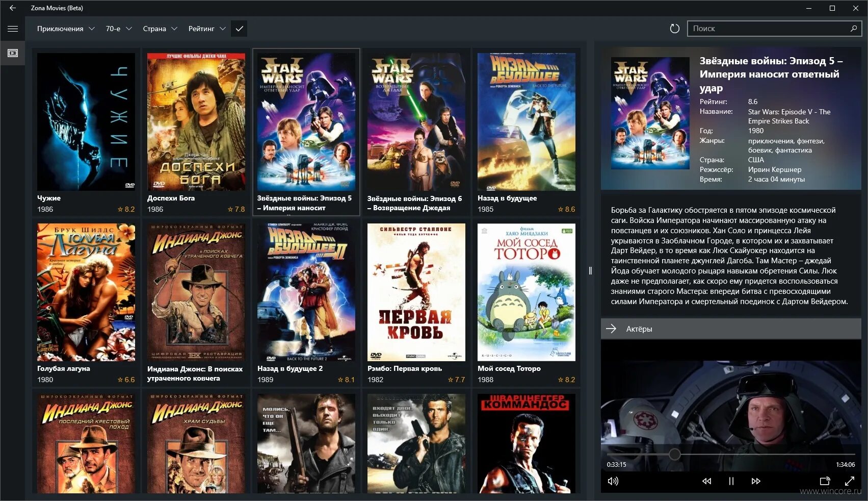The height and width of the screenshot is (501, 868).
Task: Click the 8.2 rating of Чужие
Action: point(126,209)
